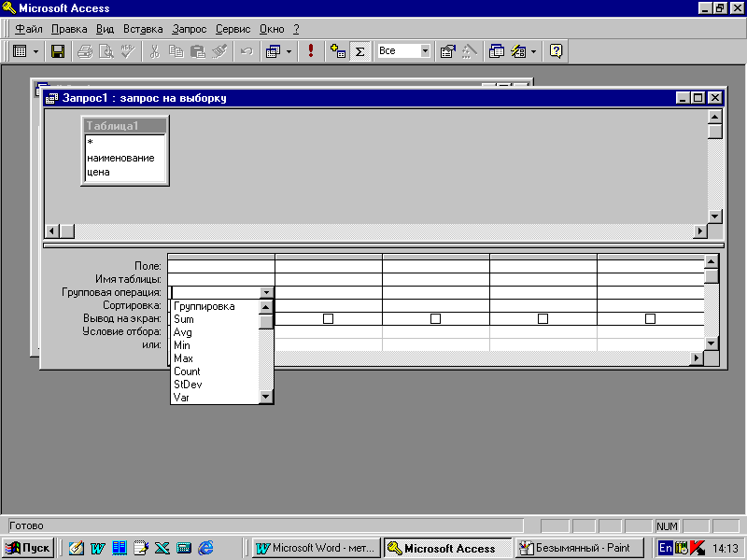Open the Properties toolbar icon
Screen dimensions: 747x560
coord(448,51)
